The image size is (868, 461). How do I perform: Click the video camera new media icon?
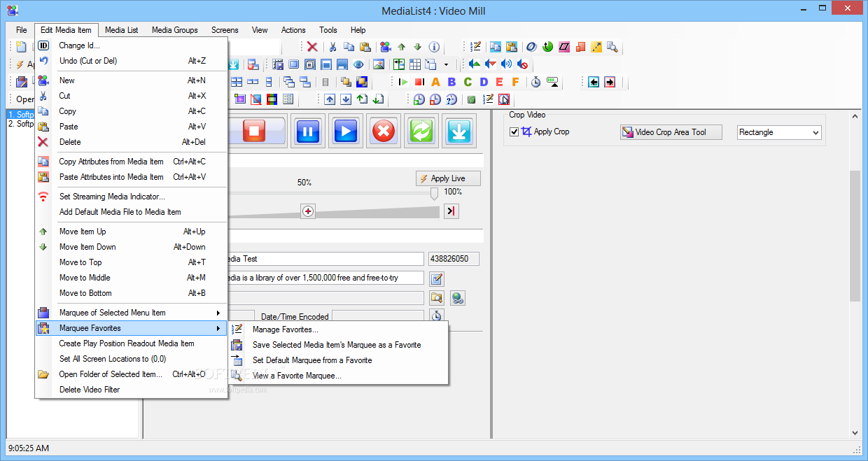click(x=385, y=47)
